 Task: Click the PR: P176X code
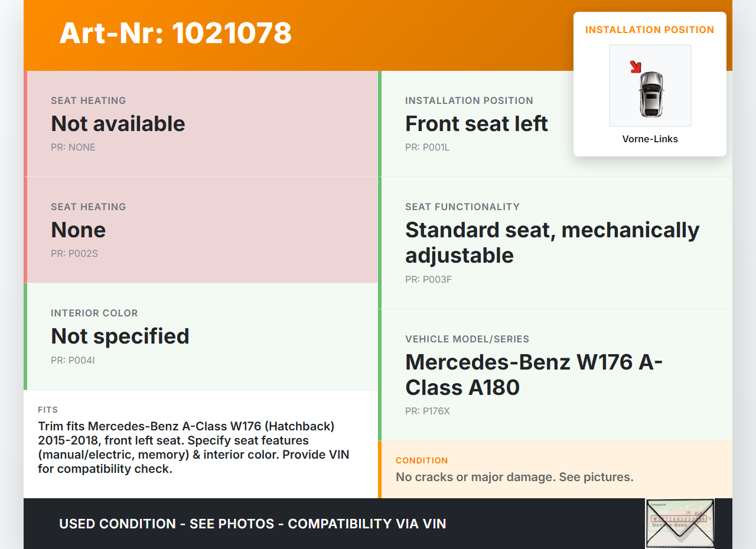428,411
